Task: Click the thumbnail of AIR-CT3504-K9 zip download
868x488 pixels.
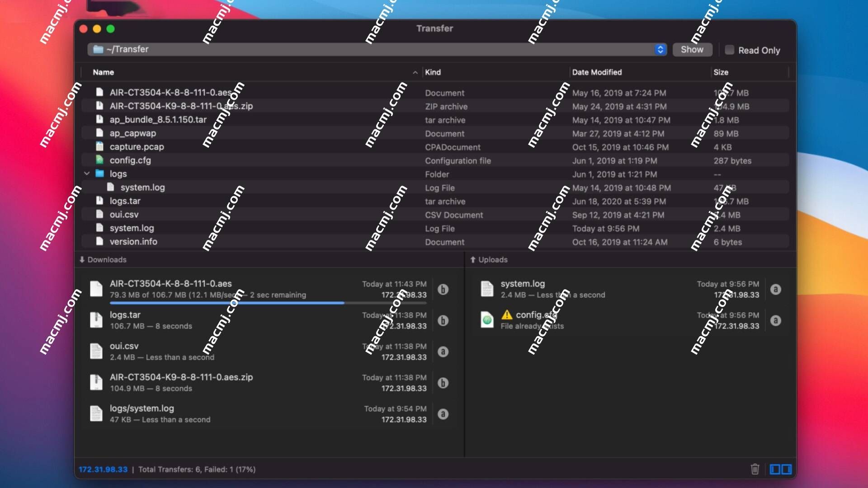Action: pyautogui.click(x=96, y=382)
